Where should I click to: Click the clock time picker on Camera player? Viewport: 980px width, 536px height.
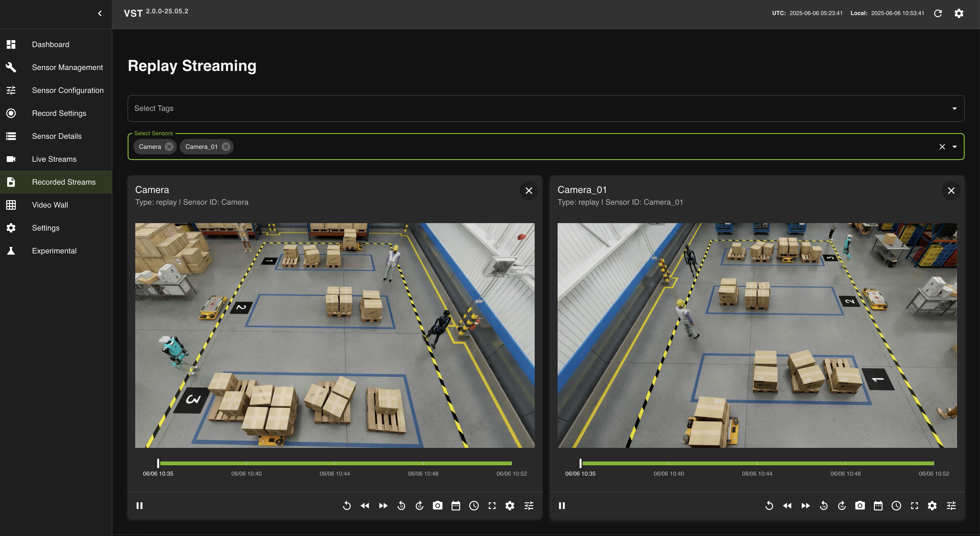pos(474,506)
